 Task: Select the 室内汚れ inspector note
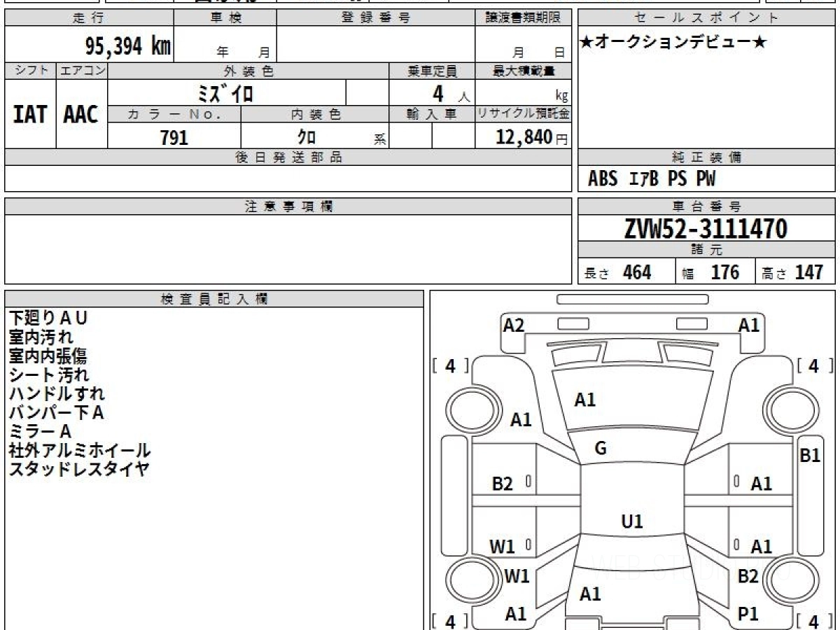[41, 337]
